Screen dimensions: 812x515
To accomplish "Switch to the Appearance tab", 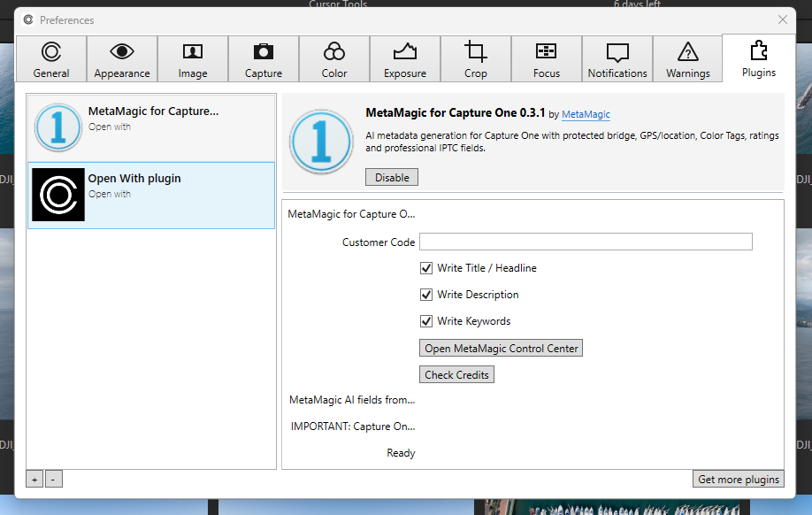I will coord(122,59).
